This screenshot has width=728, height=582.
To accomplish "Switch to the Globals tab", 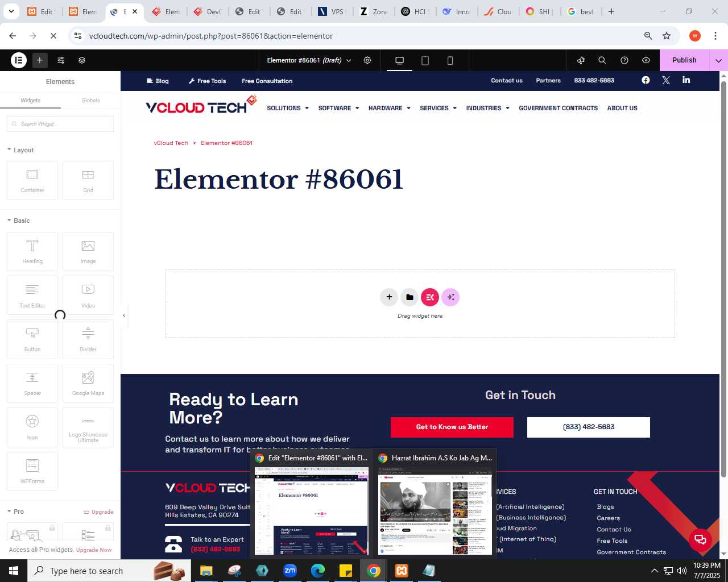I will pos(90,100).
